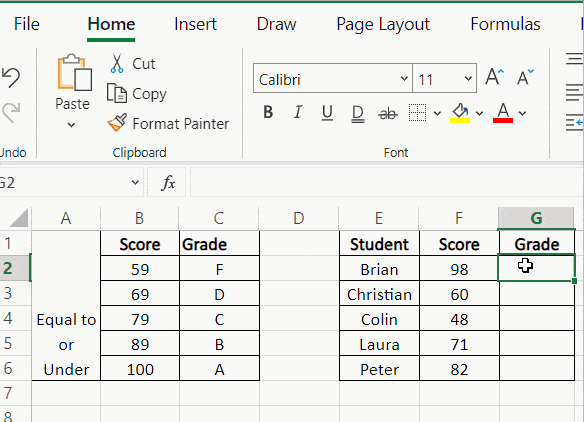Select column A header

pos(66,218)
